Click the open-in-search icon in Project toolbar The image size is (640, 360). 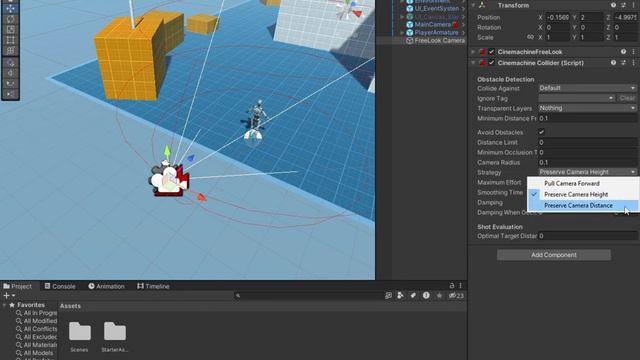pos(388,296)
